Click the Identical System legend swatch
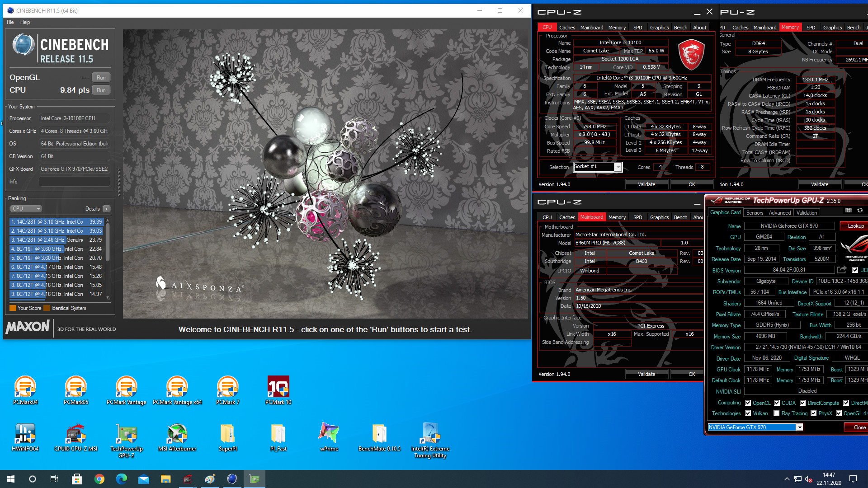The width and height of the screenshot is (868, 488). tap(47, 308)
